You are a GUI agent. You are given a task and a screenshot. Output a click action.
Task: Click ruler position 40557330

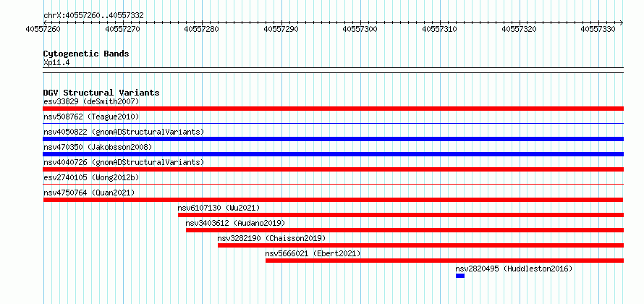[598, 29]
